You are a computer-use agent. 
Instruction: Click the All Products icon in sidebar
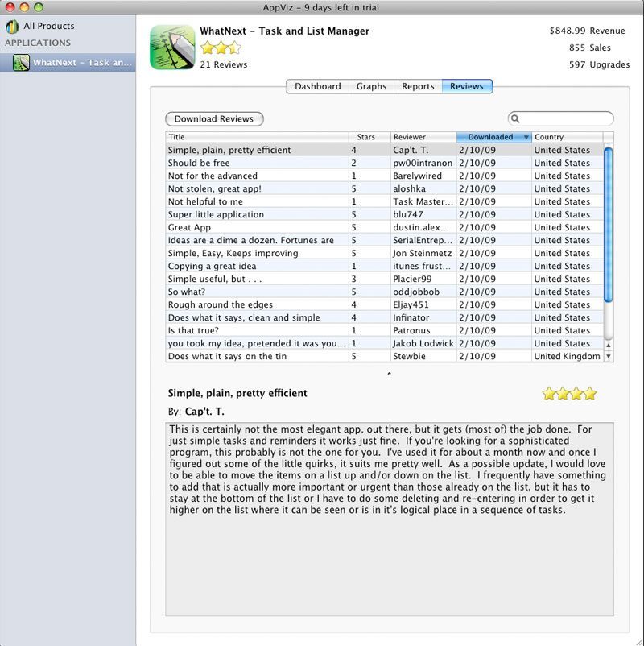[12, 27]
